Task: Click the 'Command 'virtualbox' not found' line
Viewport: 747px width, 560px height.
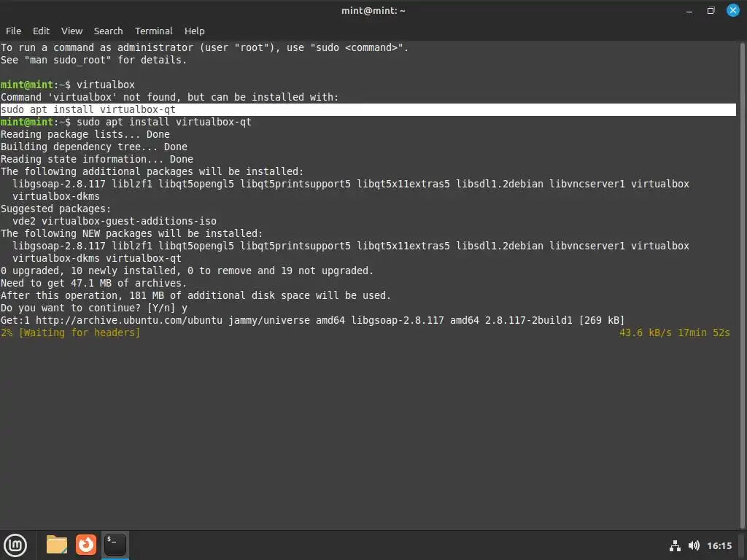Action: [x=169, y=97]
